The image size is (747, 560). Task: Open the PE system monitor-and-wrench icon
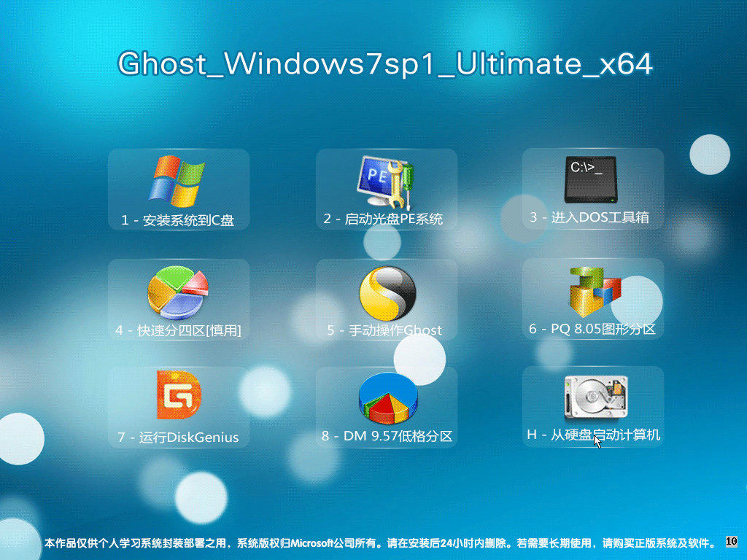385,182
